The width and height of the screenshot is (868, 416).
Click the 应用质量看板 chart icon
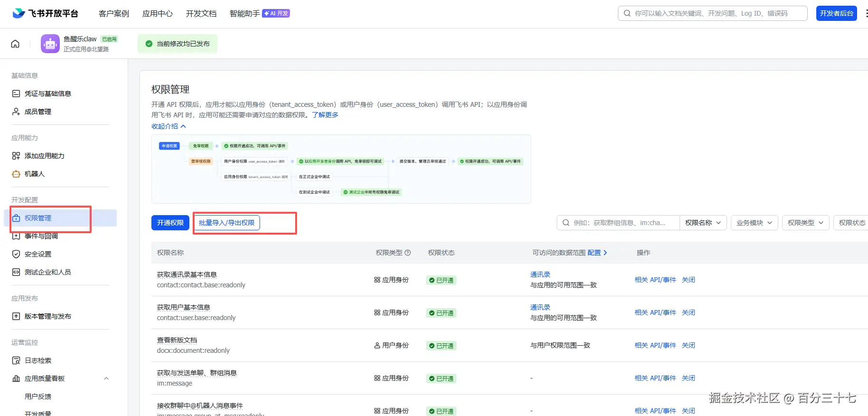click(x=16, y=378)
